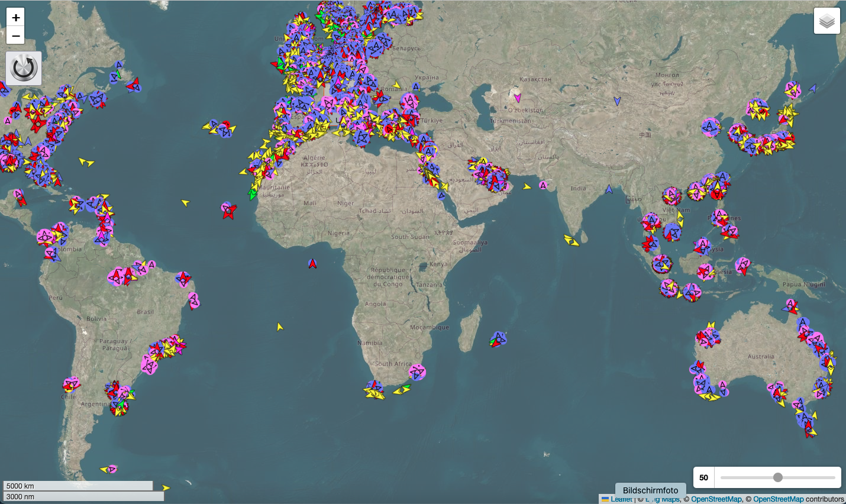
Task: Select the red vessel marker in Gulf of Guinea
Action: click(312, 263)
